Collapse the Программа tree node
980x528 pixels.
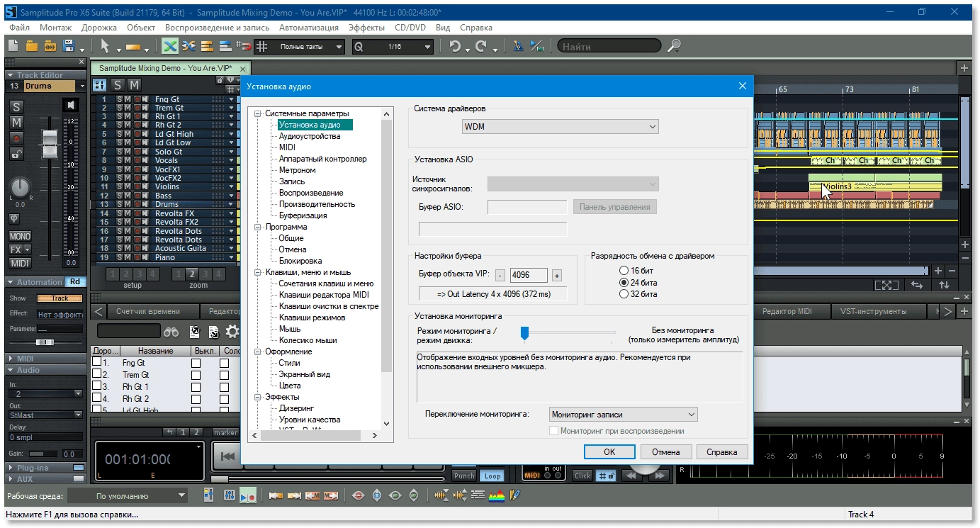(259, 227)
